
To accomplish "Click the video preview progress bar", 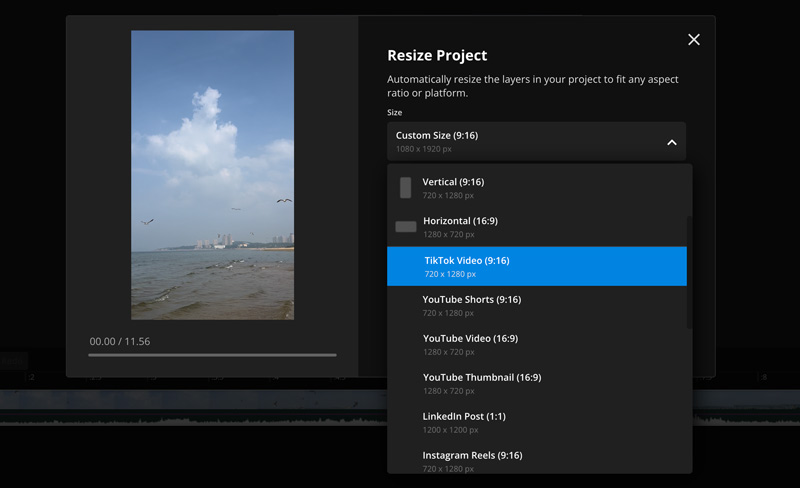I will click(212, 355).
